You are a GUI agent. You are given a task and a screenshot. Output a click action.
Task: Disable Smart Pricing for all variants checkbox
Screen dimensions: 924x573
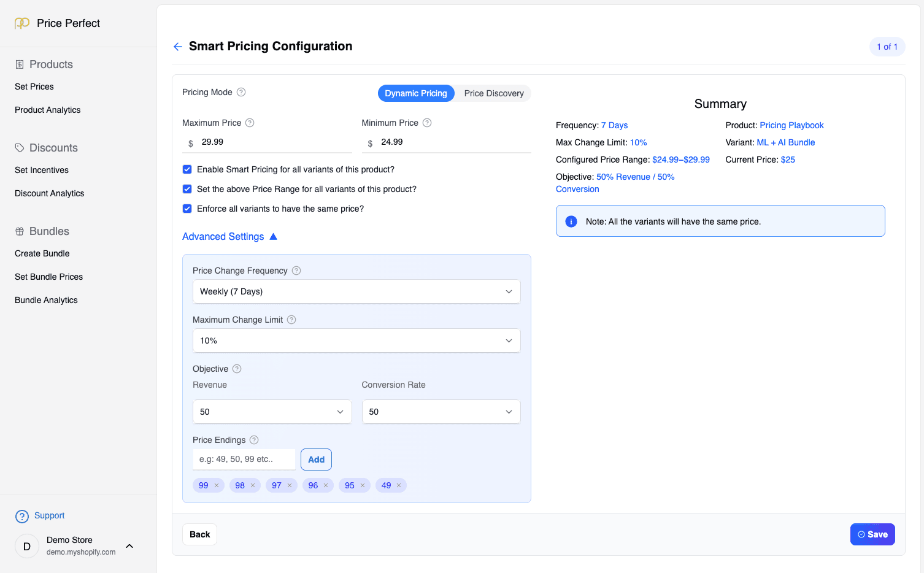(187, 169)
